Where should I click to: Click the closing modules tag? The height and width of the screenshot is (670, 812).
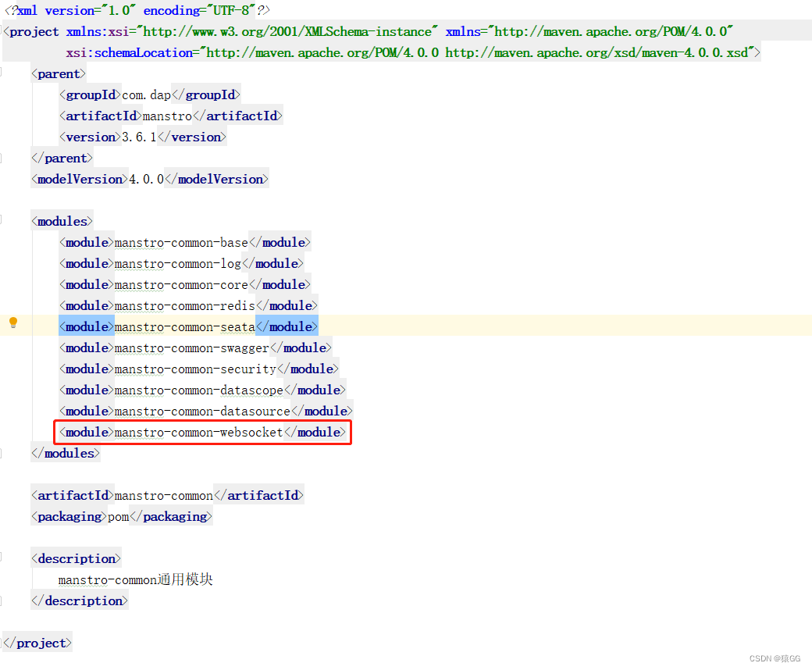66,454
